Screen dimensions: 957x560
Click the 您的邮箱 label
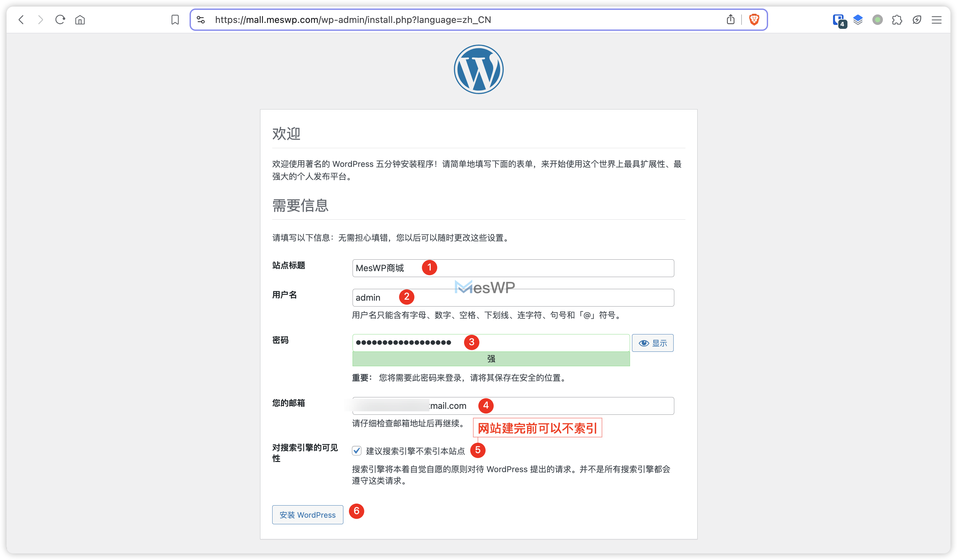pyautogui.click(x=289, y=403)
